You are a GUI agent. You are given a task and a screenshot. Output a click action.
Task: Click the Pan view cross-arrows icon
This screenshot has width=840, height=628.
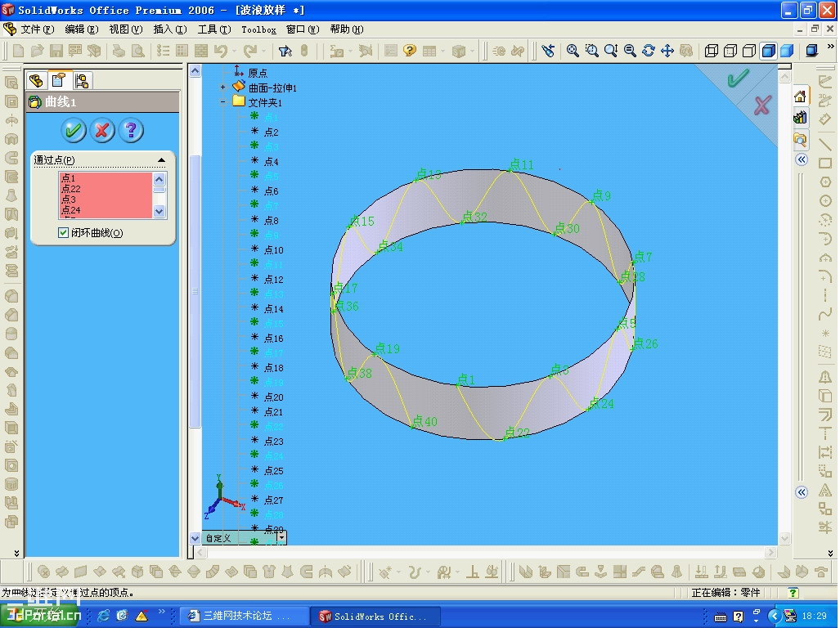tap(667, 51)
